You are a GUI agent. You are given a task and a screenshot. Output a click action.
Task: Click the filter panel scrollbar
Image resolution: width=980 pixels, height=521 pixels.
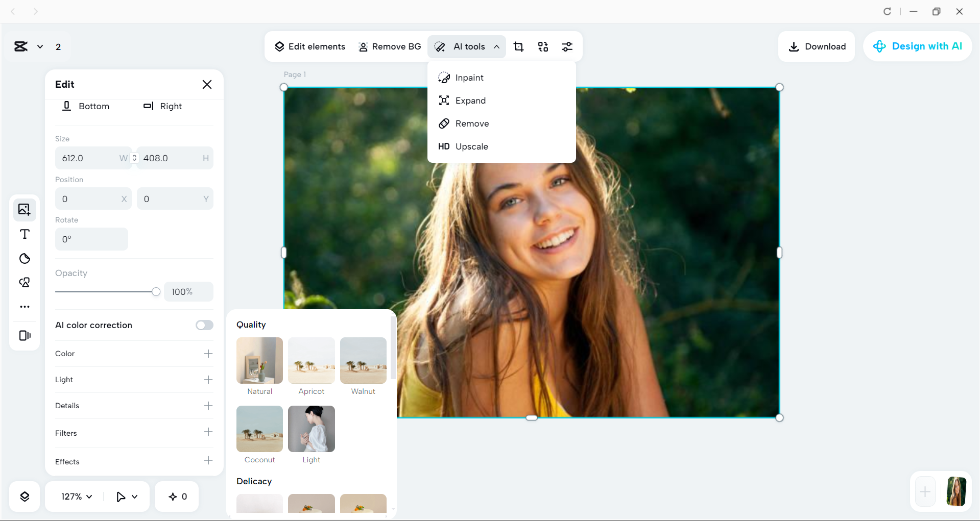click(x=392, y=348)
